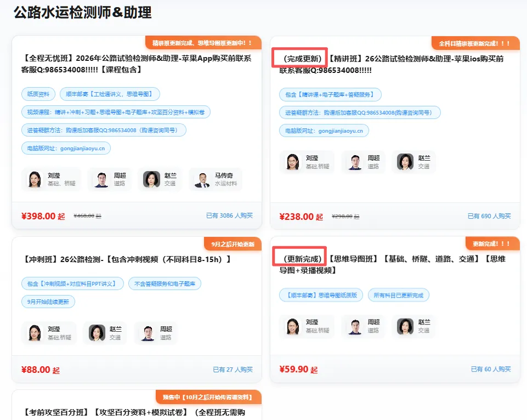Click the 预售中 10月之后 orange banner

click(208, 397)
